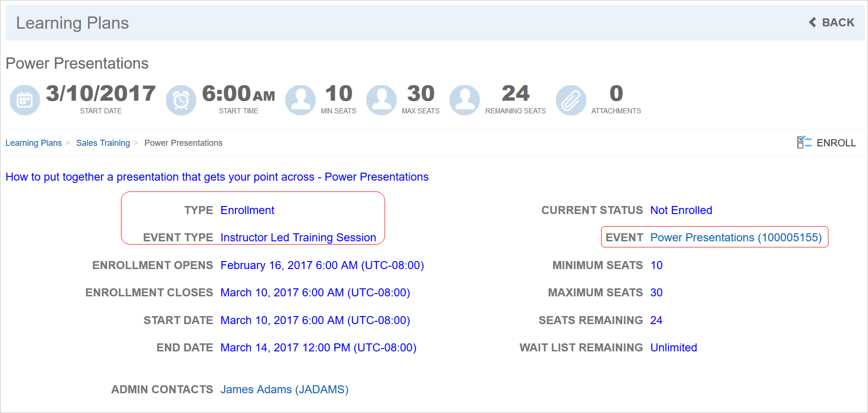Click the Enroll checklist icon
868x413 pixels.
[x=804, y=143]
